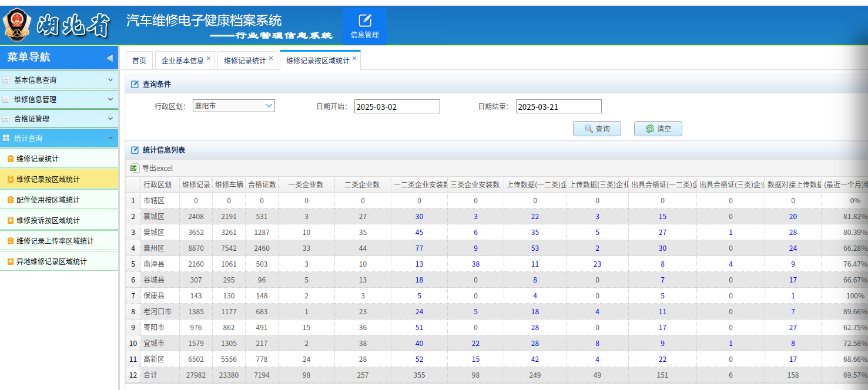Click the 老河口市 row name cell

[160, 312]
